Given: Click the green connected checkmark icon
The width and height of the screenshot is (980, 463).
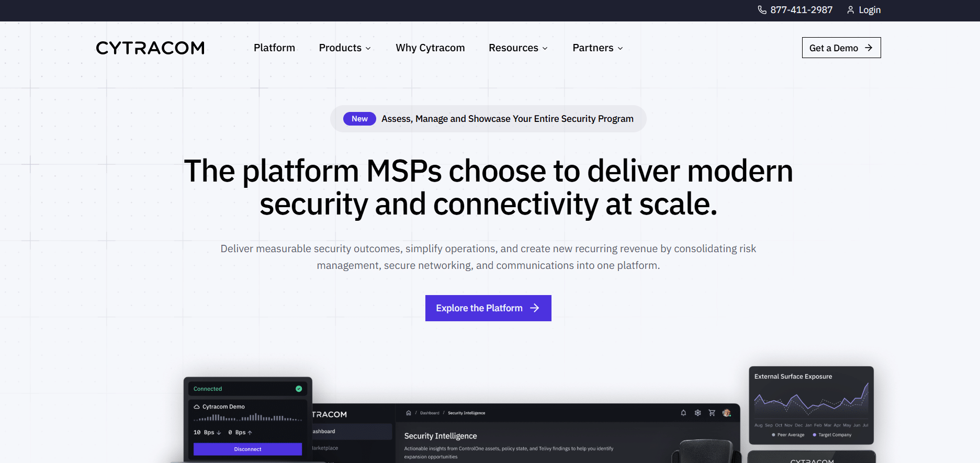Looking at the screenshot, I should click(299, 389).
